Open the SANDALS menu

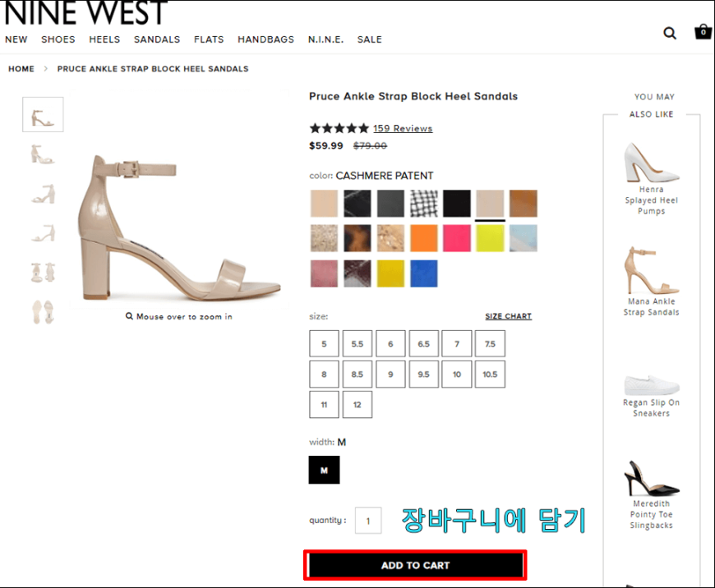(157, 39)
